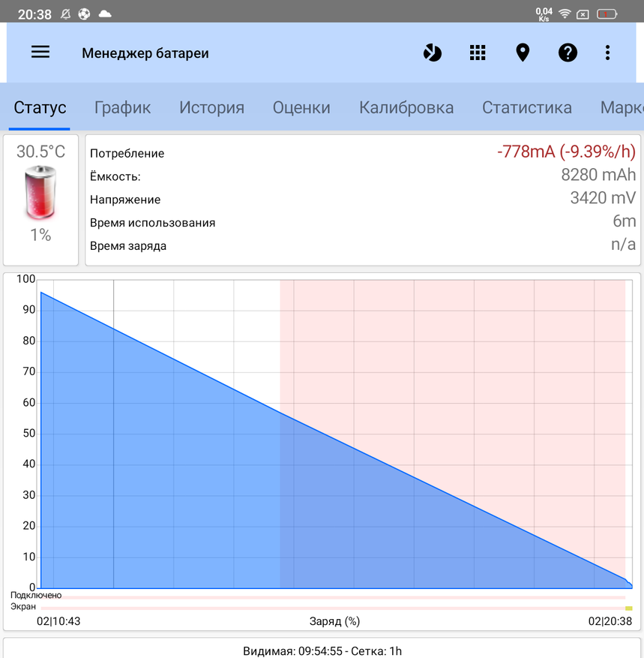The image size is (644, 658).
Task: Tap the Экран row label
Action: [x=23, y=606]
